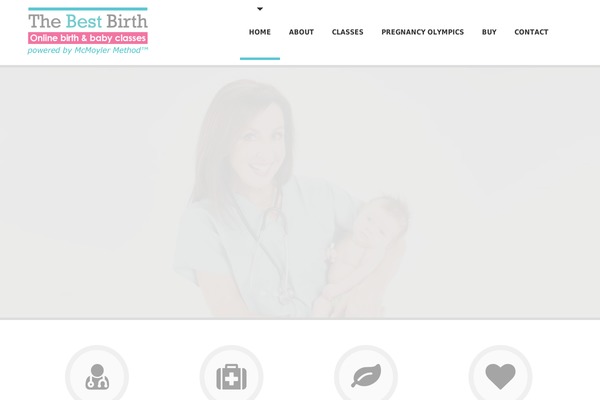600x400 pixels.
Task: Click the heart icon
Action: coord(501,376)
